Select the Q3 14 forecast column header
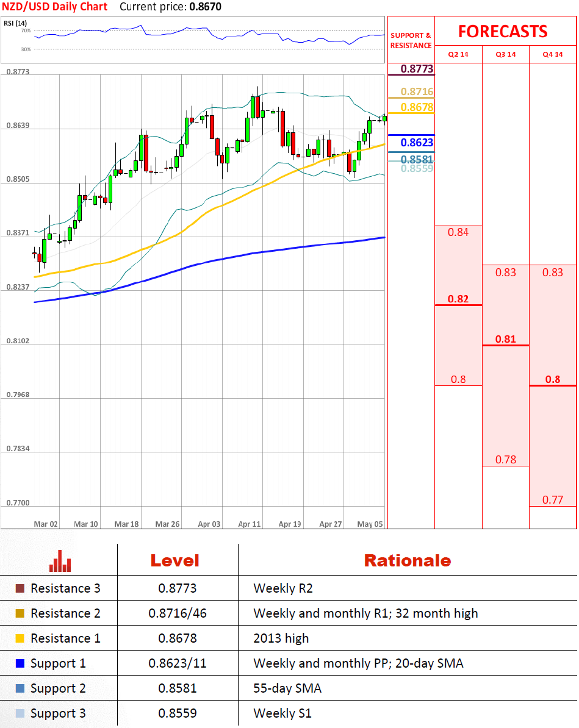579x728 pixels. (x=506, y=54)
